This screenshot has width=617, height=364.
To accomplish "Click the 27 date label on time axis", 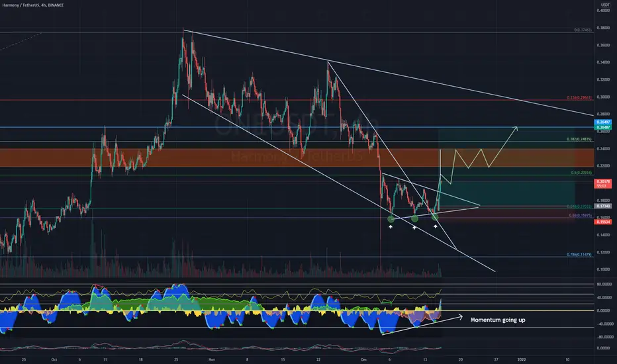I will point(497,359).
